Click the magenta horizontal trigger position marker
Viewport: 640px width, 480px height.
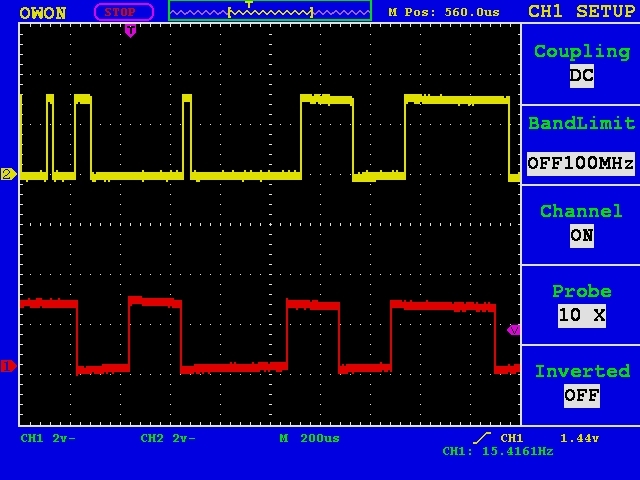coord(130,31)
